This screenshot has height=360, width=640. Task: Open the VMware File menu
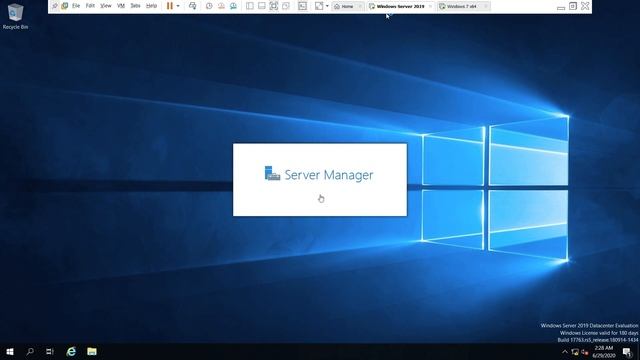click(x=76, y=6)
